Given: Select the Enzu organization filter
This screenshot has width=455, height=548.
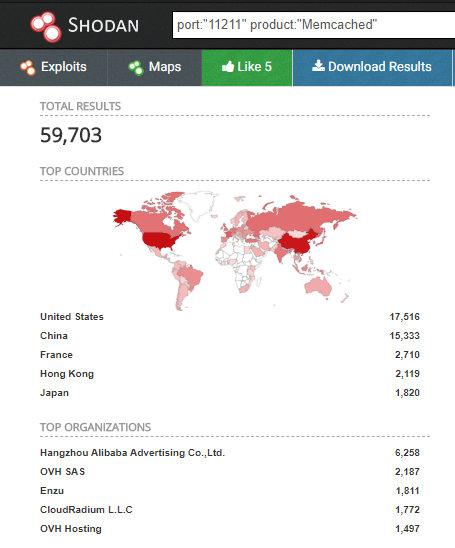Looking at the screenshot, I should (52, 491).
